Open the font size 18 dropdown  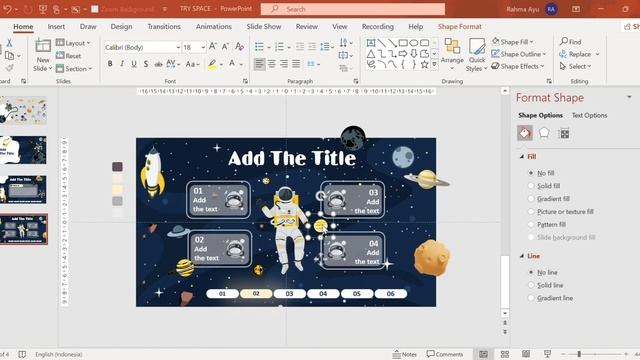[203, 47]
